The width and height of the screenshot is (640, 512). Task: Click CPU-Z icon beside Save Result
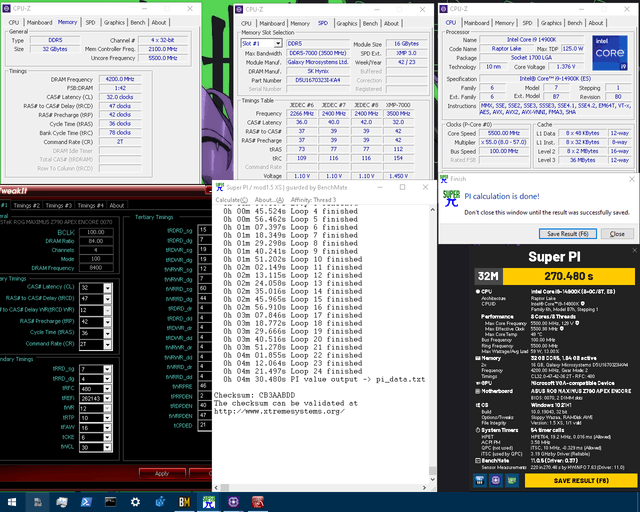click(x=496, y=480)
